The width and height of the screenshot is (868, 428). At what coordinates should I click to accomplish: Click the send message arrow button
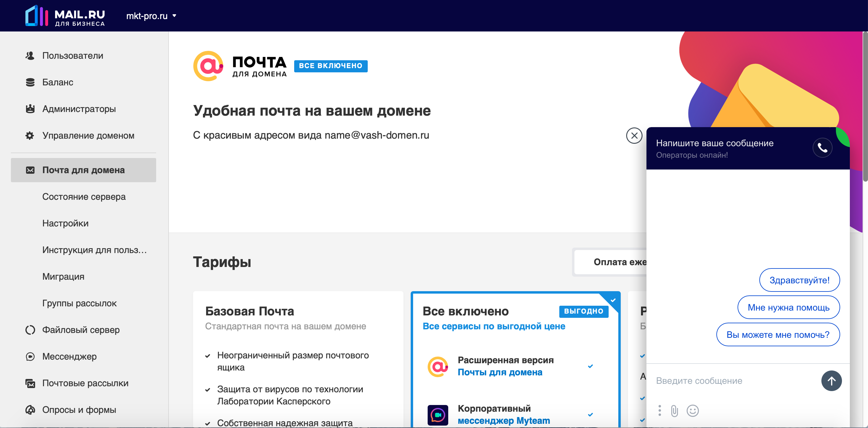click(831, 381)
